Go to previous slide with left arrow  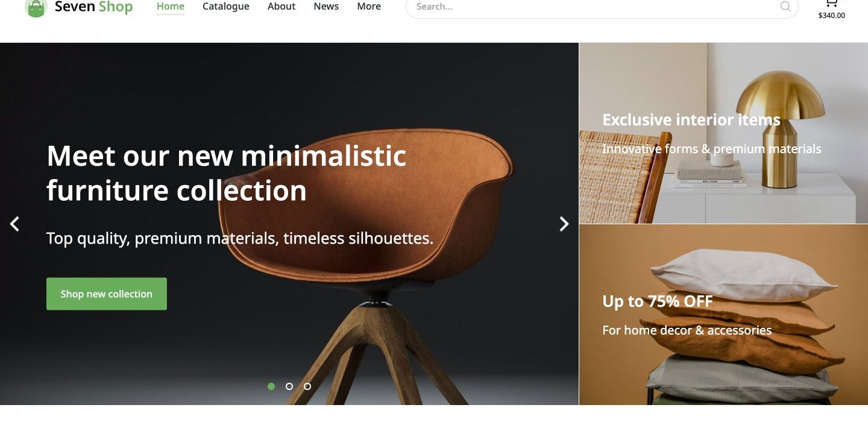14,224
